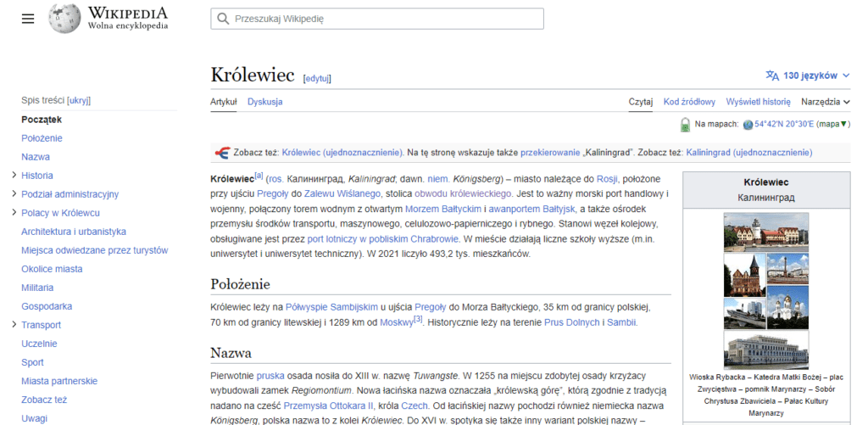Open the Kod źródłowy tab

click(x=689, y=102)
